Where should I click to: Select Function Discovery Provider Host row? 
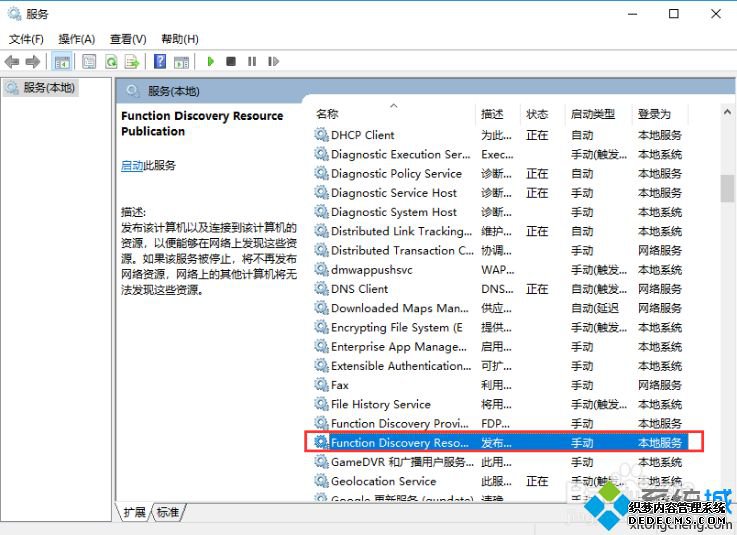pos(500,424)
